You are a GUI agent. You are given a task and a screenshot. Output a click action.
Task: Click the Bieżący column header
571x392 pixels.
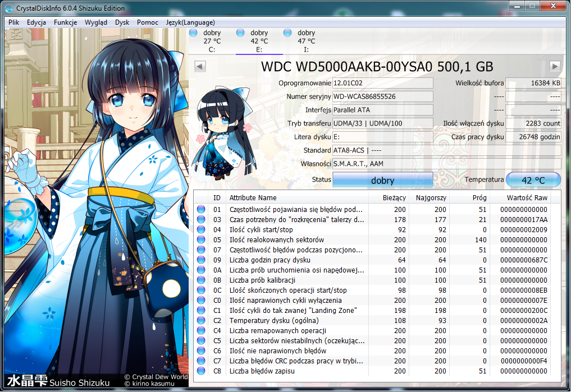point(389,198)
